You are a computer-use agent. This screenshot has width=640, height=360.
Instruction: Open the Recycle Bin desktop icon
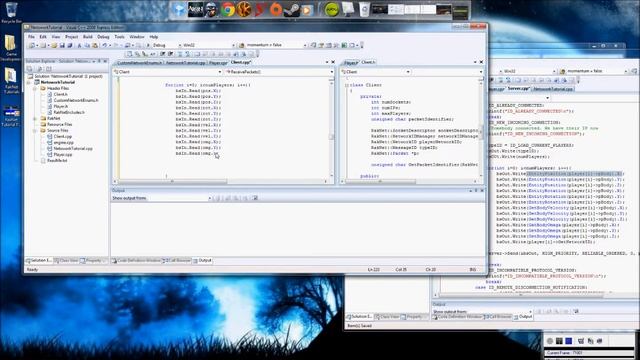11,12
